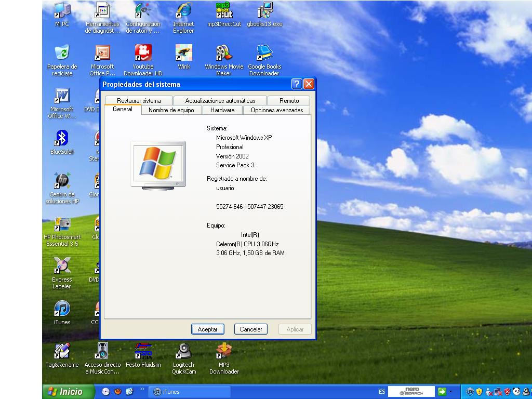Image resolution: width=532 pixels, height=399 pixels.
Task: Select HP Photosmart Essential 3.5 icon
Action: tap(62, 231)
